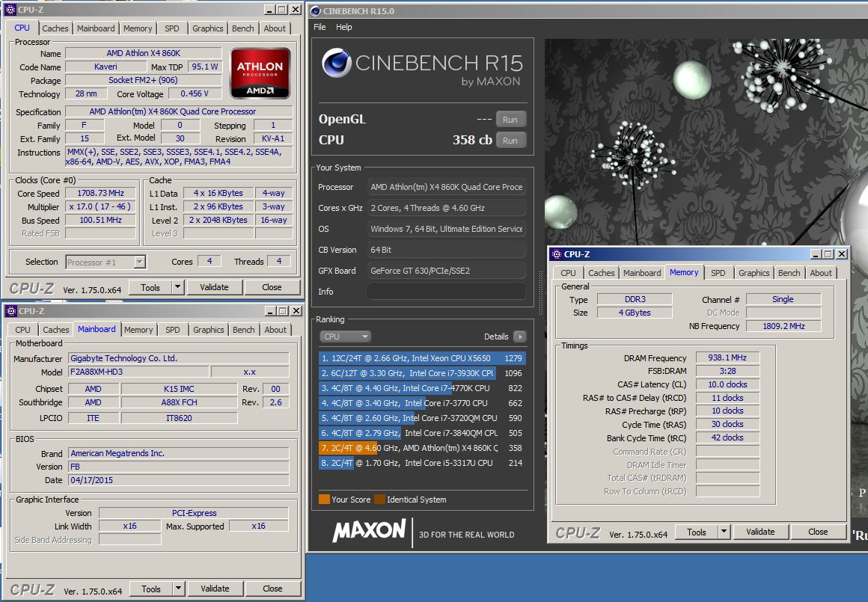This screenshot has width=868, height=602.
Task: Click the memory size value "4 GBytes"
Action: coord(635,313)
